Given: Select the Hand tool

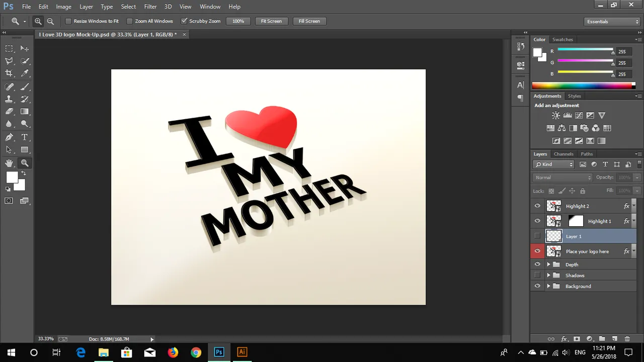Looking at the screenshot, I should click(9, 163).
